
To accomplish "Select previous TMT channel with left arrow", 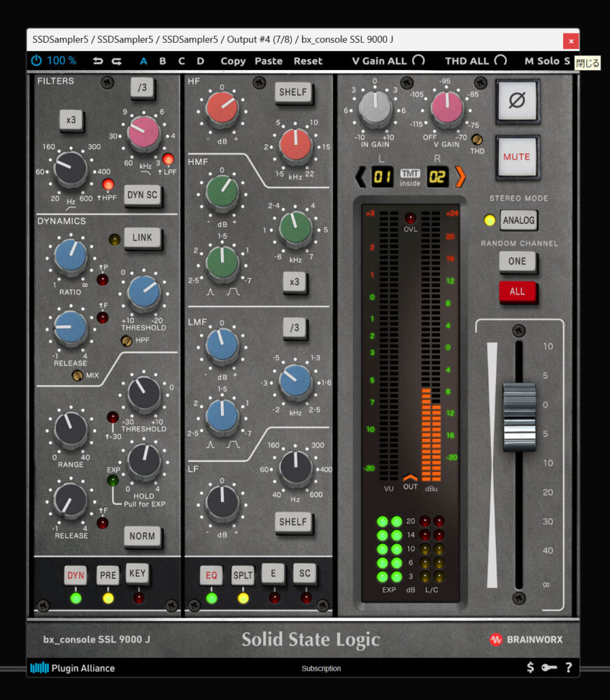I will coord(360,177).
